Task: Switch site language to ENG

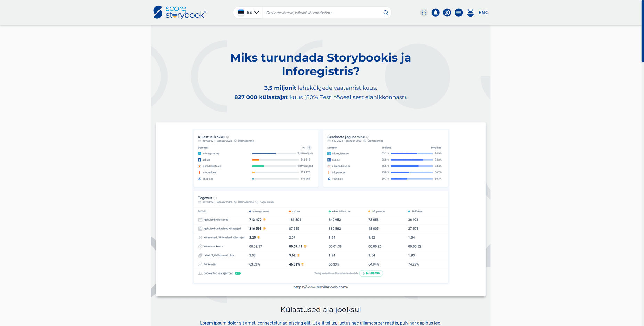Action: point(483,13)
